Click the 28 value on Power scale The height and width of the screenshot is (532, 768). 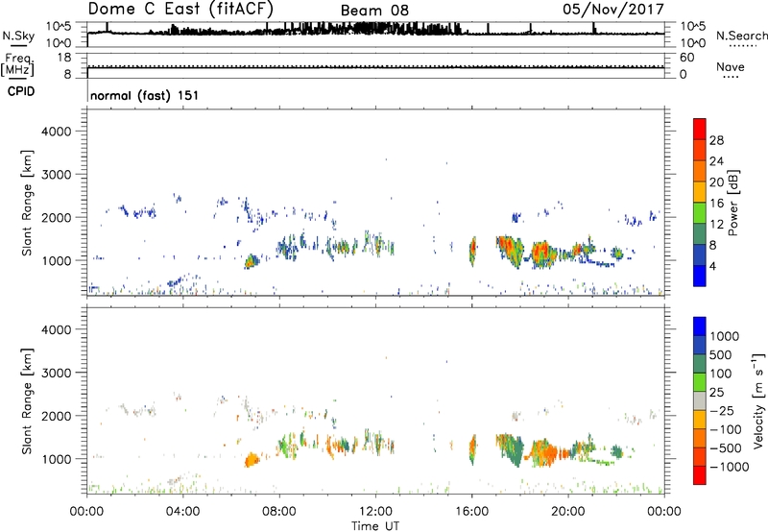[716, 140]
